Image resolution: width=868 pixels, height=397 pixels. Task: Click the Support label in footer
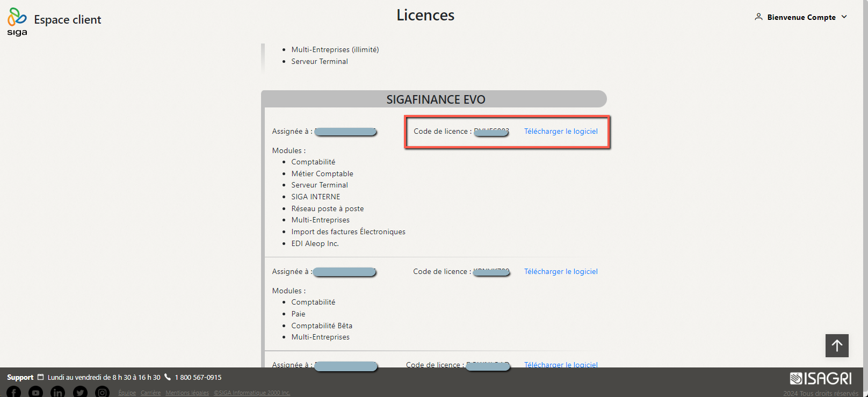coord(20,377)
